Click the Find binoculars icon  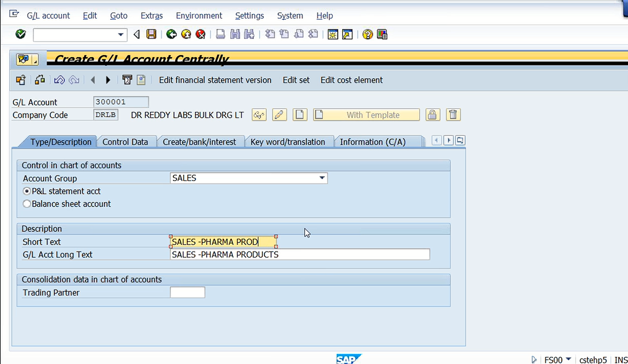point(235,34)
